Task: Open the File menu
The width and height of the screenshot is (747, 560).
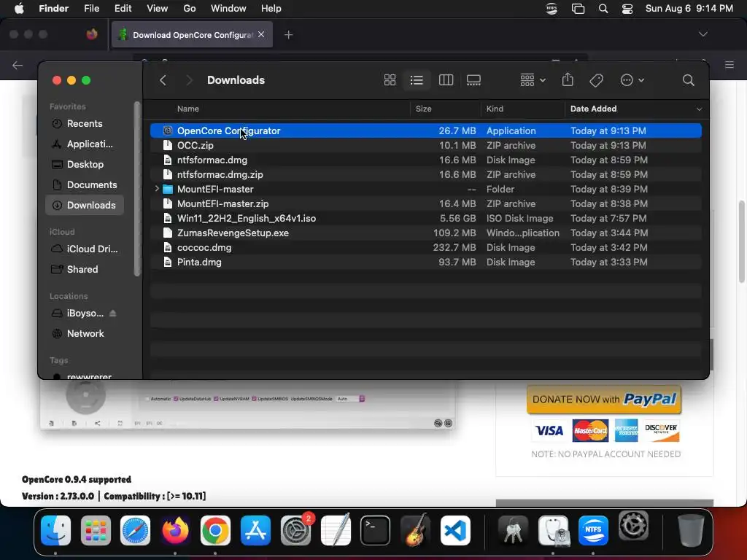Action: [x=91, y=9]
